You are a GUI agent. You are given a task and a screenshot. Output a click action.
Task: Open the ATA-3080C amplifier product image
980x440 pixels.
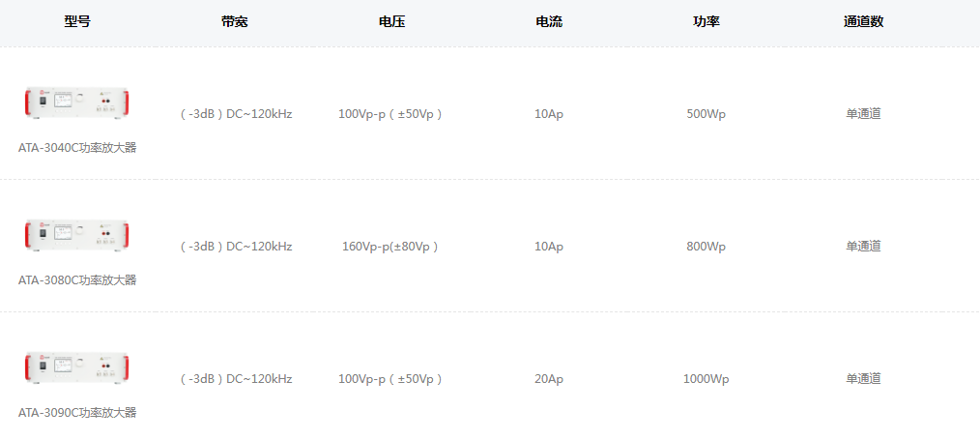click(x=77, y=235)
